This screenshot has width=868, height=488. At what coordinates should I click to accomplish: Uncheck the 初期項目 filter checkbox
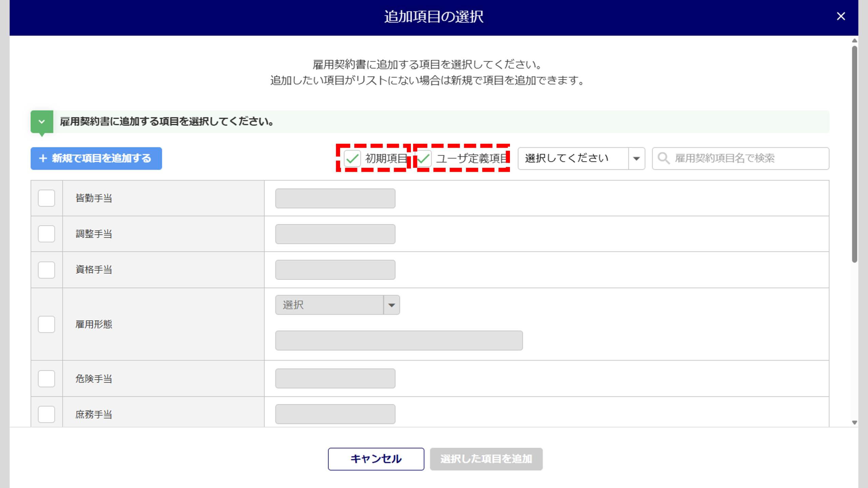click(352, 158)
